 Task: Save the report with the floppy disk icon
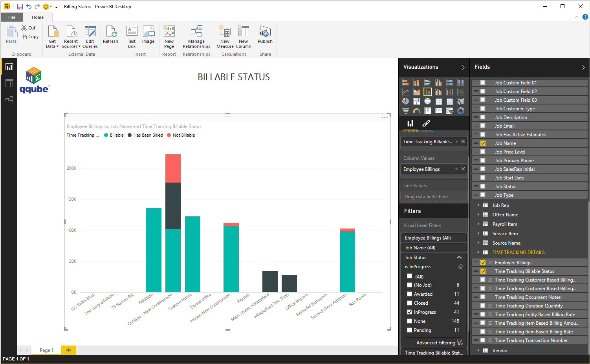click(20, 6)
